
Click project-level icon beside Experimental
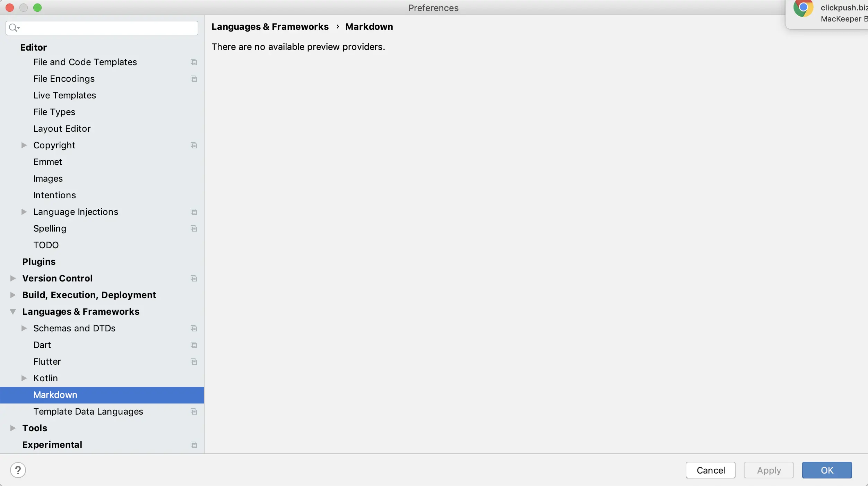[x=194, y=445]
